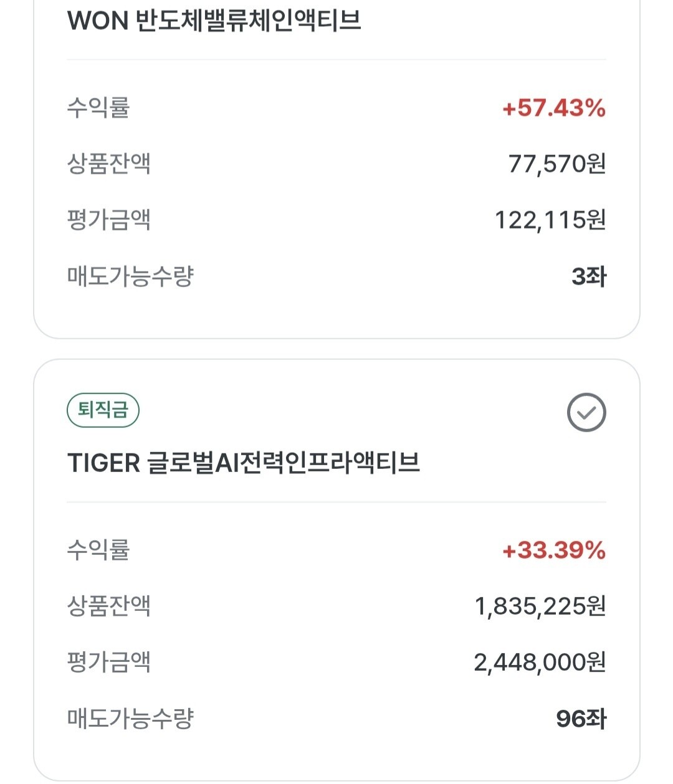The image size is (673, 784).
Task: Open WON 반도체밸류체인액티브 product title
Action: point(214,21)
